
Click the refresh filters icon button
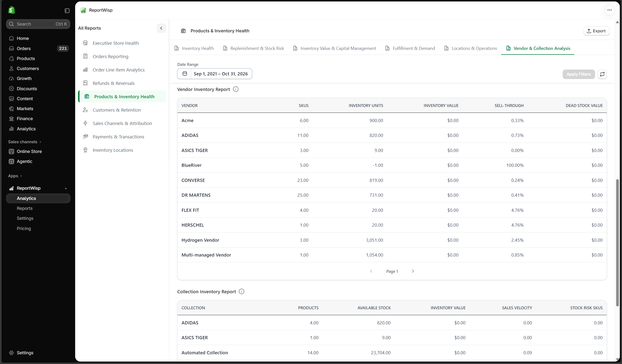click(x=602, y=74)
